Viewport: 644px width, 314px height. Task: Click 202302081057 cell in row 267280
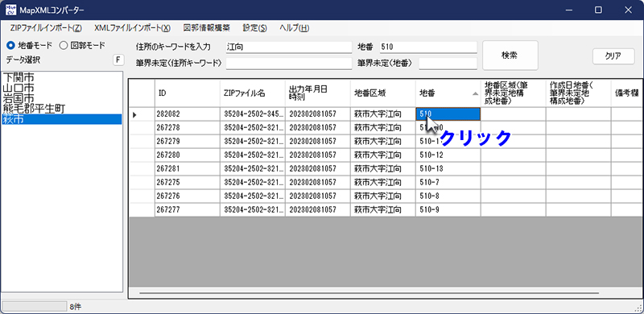click(318, 155)
